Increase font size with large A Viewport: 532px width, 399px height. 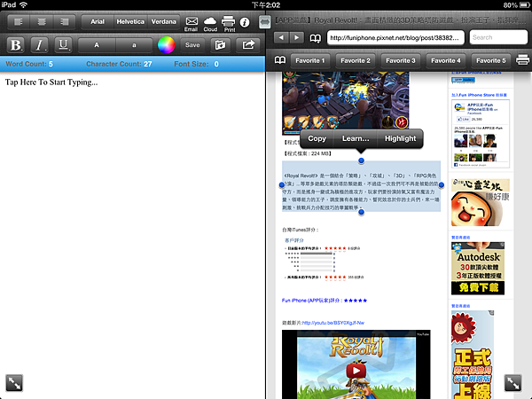click(x=97, y=45)
